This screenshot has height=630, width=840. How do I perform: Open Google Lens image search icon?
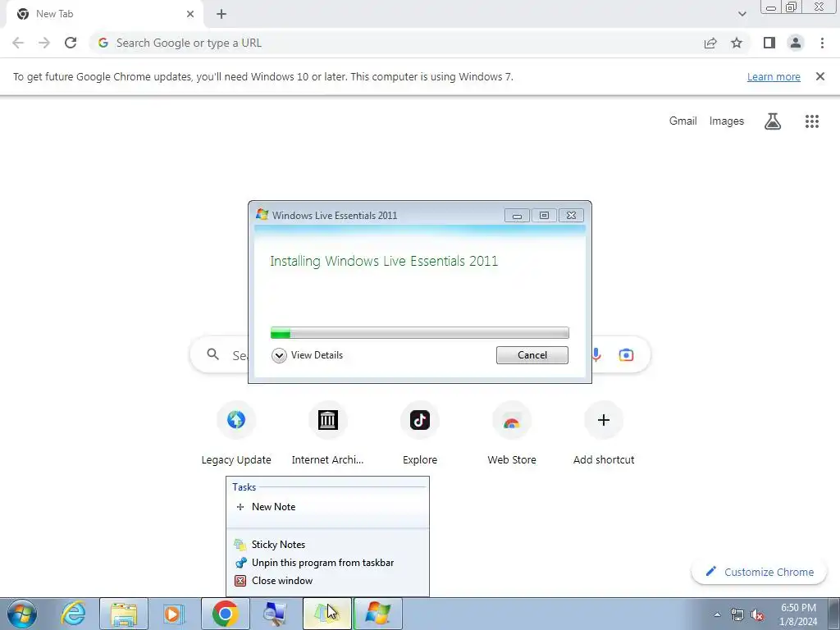(626, 354)
